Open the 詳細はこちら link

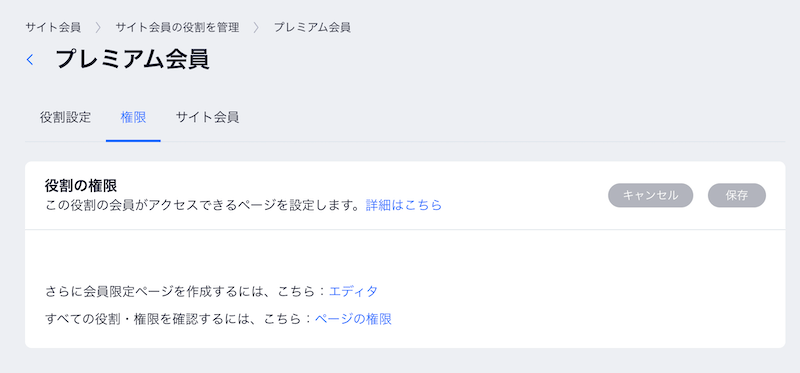(x=404, y=205)
